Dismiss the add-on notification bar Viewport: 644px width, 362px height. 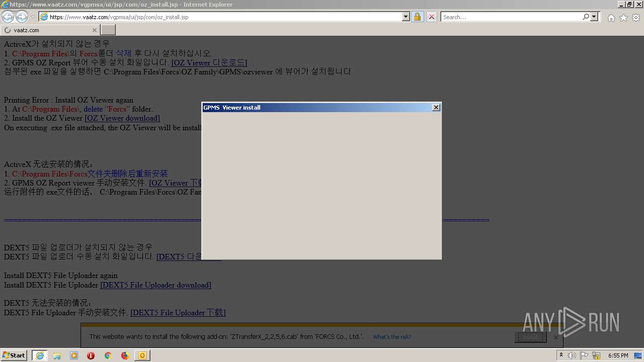coord(556,337)
